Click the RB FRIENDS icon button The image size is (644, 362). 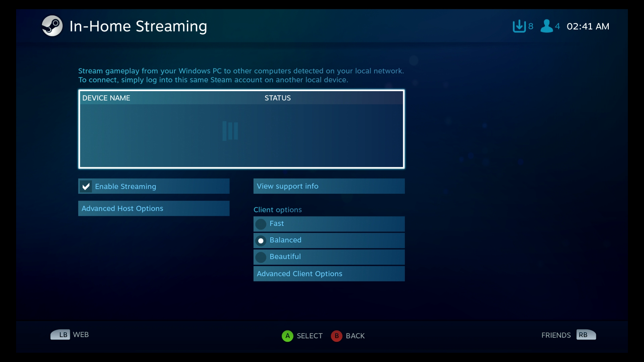click(584, 335)
